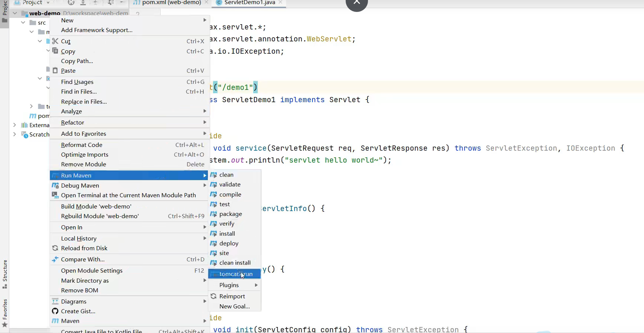The width and height of the screenshot is (644, 333).
Task: Expand the Refactor submenu arrow
Action: point(204,122)
